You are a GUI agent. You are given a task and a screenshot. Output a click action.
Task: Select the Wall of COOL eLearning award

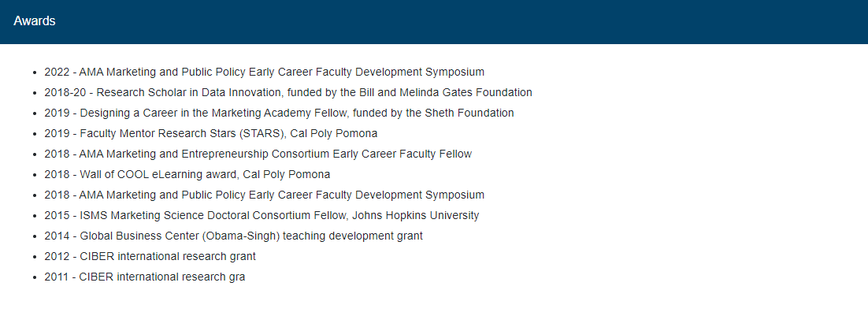coord(187,174)
